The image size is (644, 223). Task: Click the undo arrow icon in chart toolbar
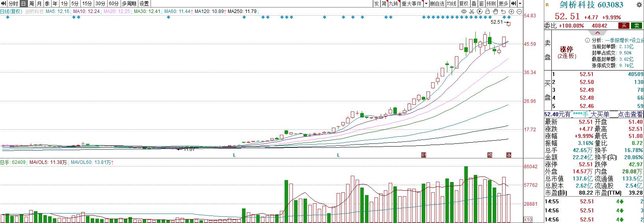(x=504, y=12)
